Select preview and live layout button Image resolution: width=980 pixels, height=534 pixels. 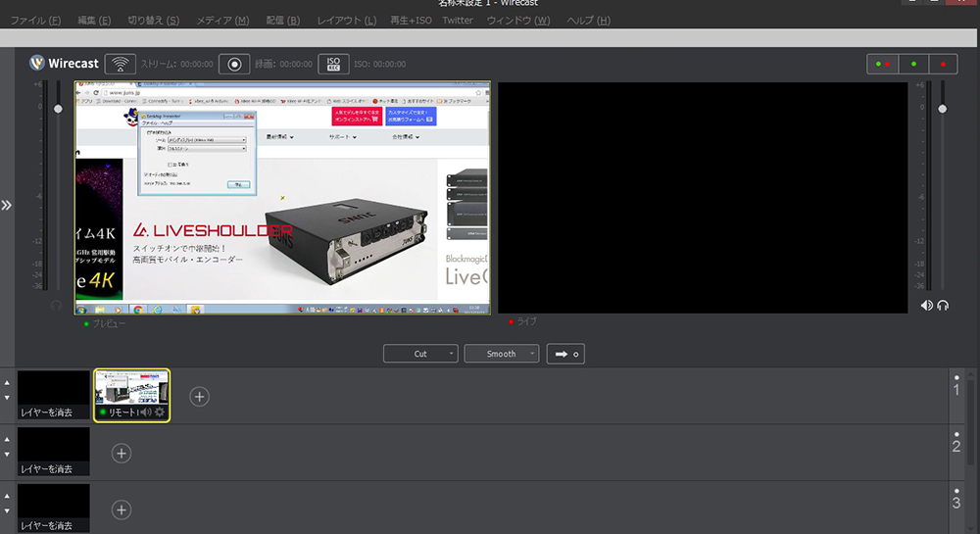(x=883, y=64)
